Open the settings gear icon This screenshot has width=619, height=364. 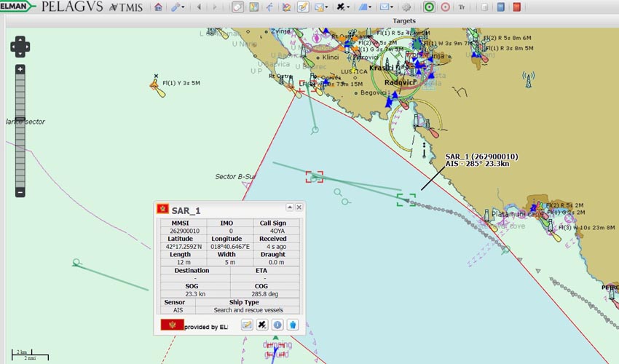[406, 7]
